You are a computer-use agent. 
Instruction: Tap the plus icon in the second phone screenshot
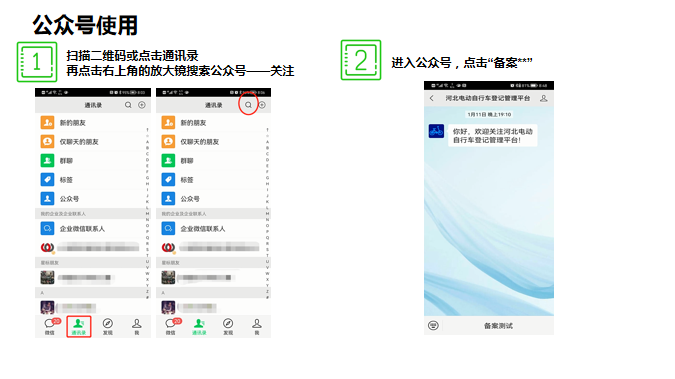click(x=262, y=105)
